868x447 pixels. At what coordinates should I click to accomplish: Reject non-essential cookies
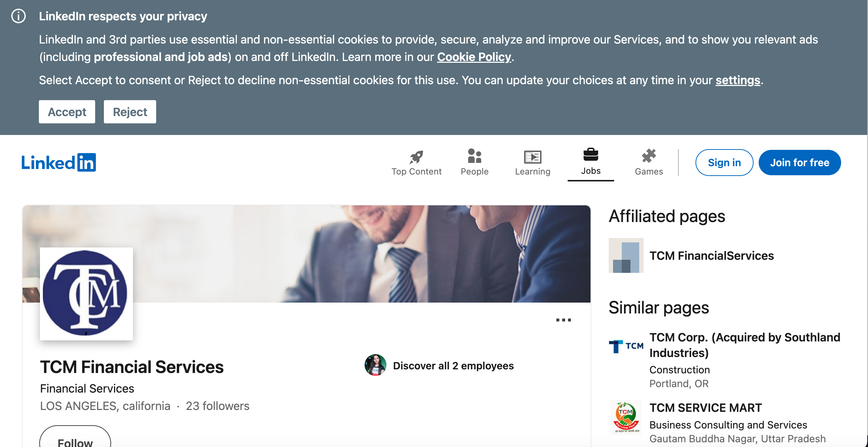pyautogui.click(x=130, y=112)
